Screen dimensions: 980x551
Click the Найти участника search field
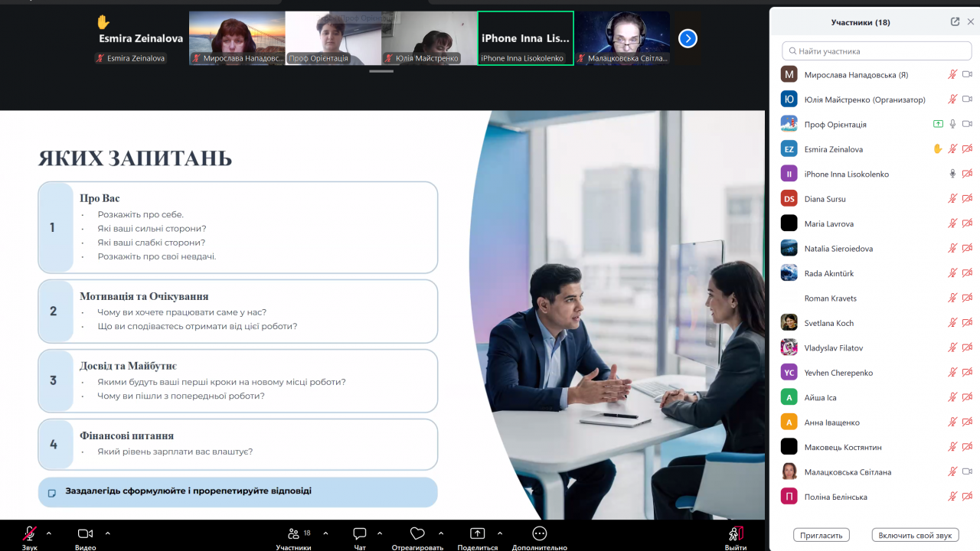click(876, 51)
